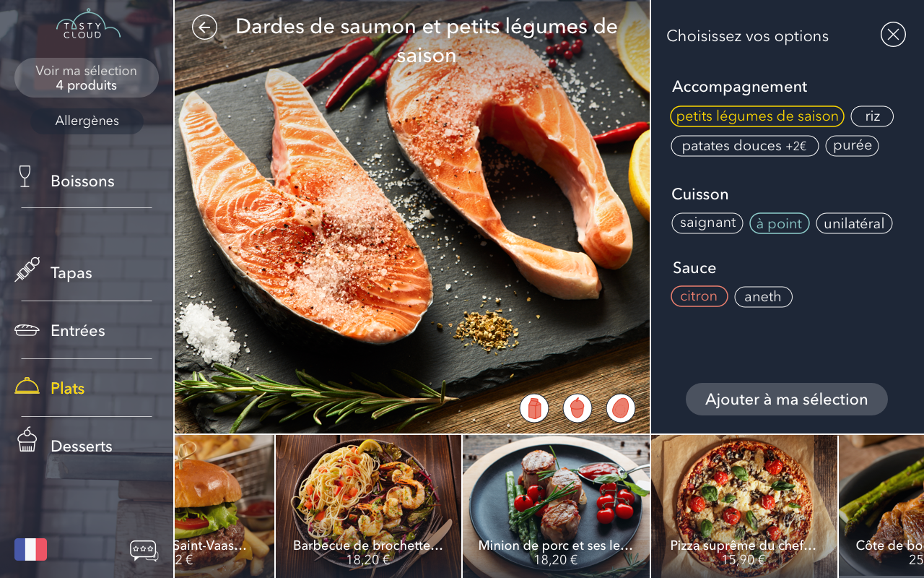This screenshot has width=924, height=578.
Task: Tap the nut allergen icon
Action: (x=577, y=408)
